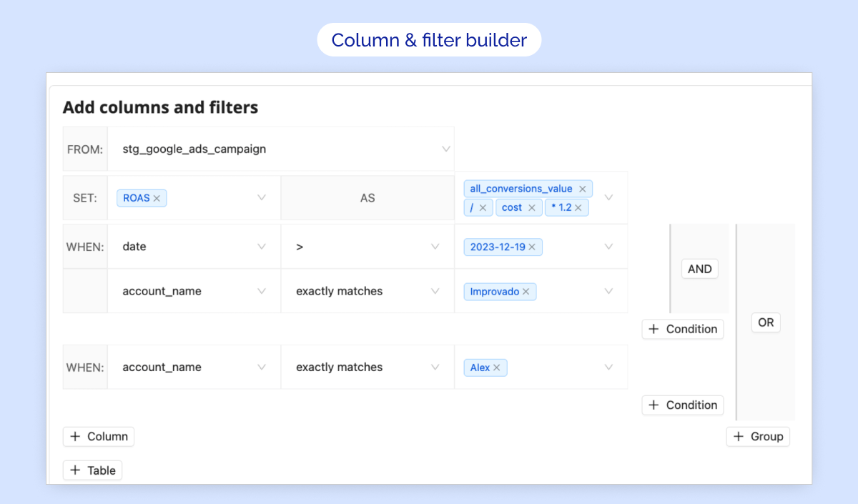Open the Alex row's exactly matches dropdown
Screen dimensions: 858x504
[x=435, y=367]
